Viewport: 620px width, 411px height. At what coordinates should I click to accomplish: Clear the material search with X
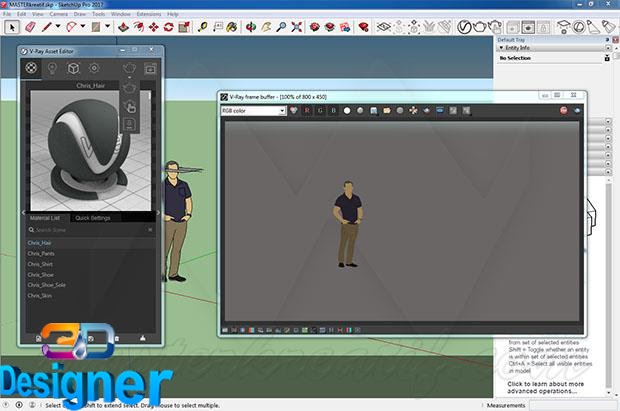pos(150,230)
